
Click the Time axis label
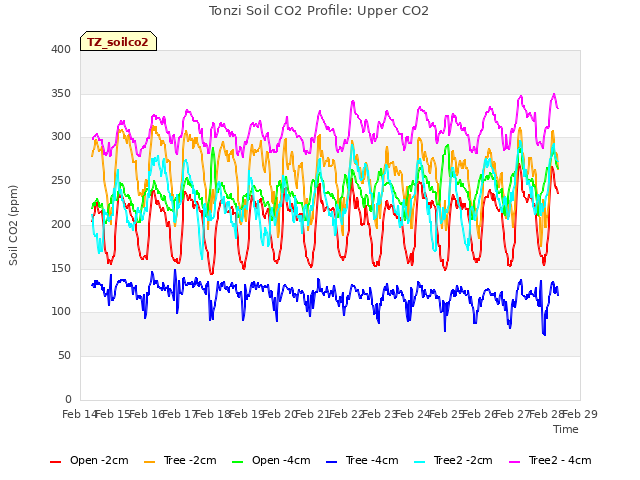(566, 429)
